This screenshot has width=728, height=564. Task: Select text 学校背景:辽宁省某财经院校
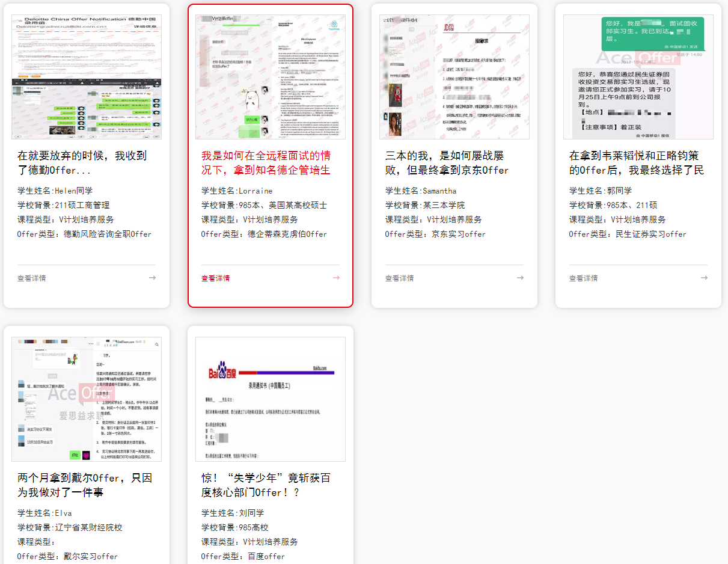tap(70, 527)
